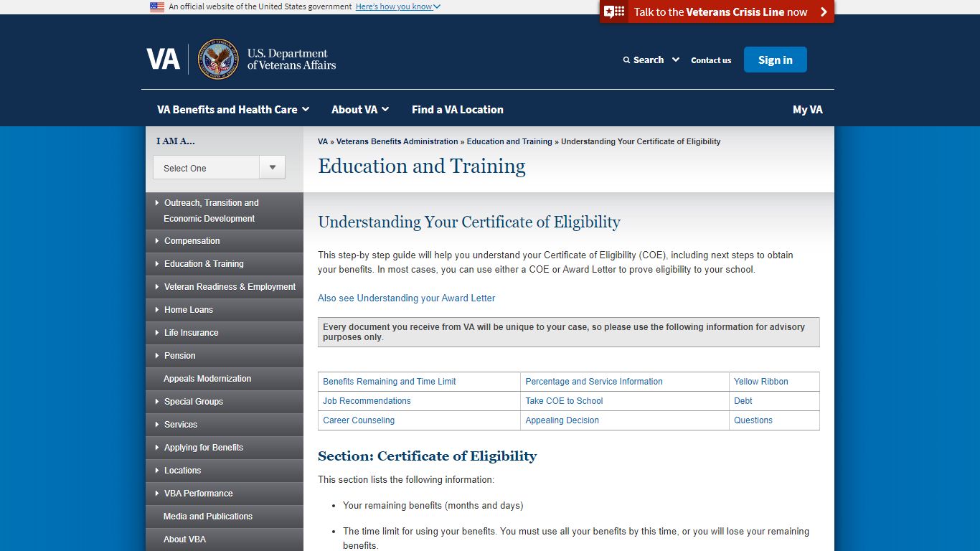
Task: Click the arrow on the Crisis Line banner
Action: click(x=824, y=11)
